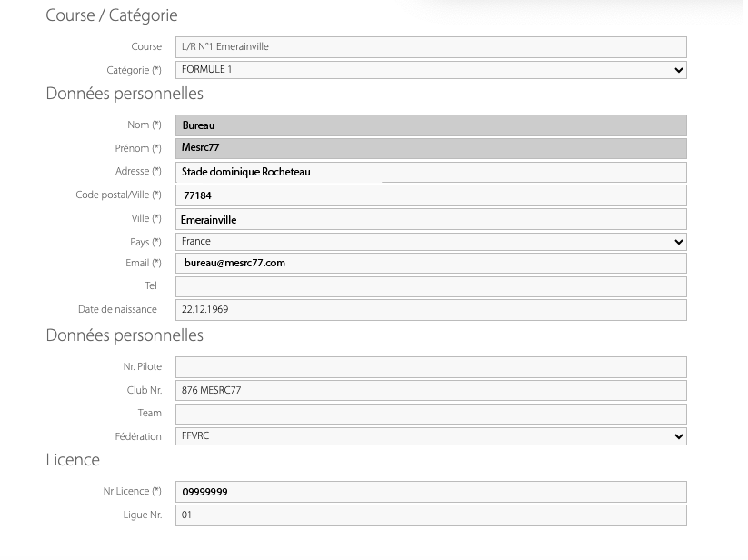Screen dimensions: 748x560
Task: Focus the empty Tel input field
Action: (431, 286)
